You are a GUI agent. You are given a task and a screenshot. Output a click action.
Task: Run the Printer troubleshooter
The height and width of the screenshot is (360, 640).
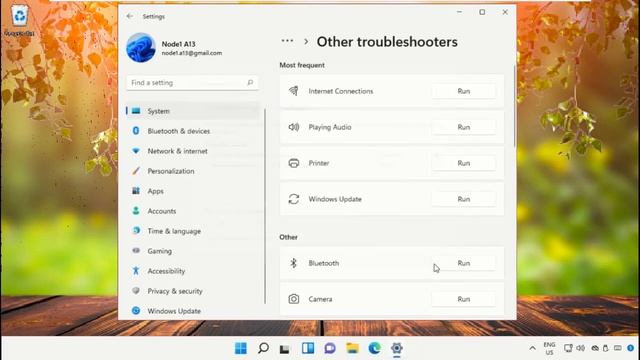(x=463, y=163)
